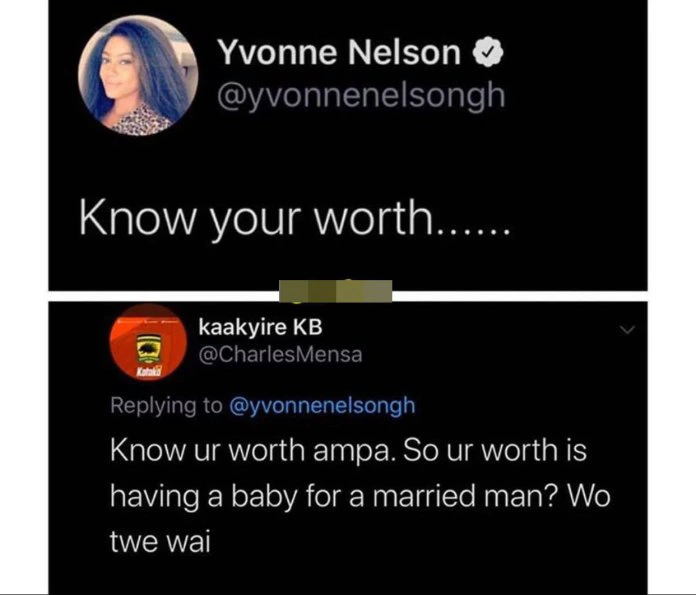Click the kaakyire KB display name
The image size is (696, 595).
tap(261, 328)
